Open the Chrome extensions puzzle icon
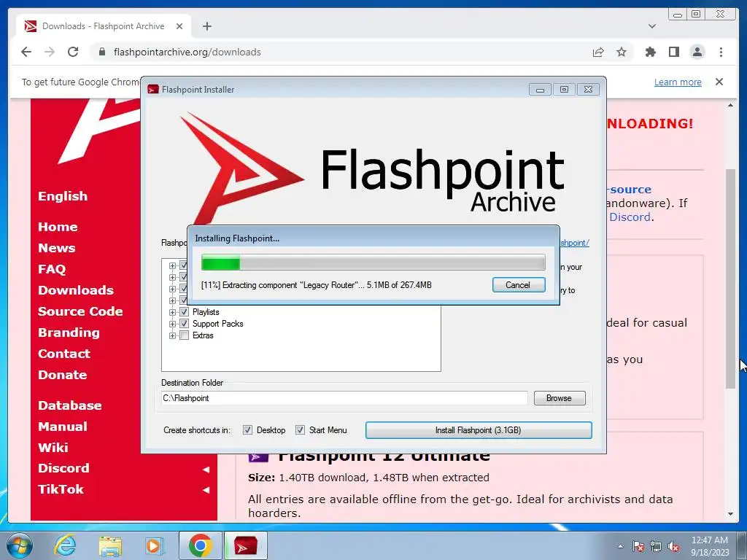This screenshot has height=560, width=747. click(x=650, y=52)
